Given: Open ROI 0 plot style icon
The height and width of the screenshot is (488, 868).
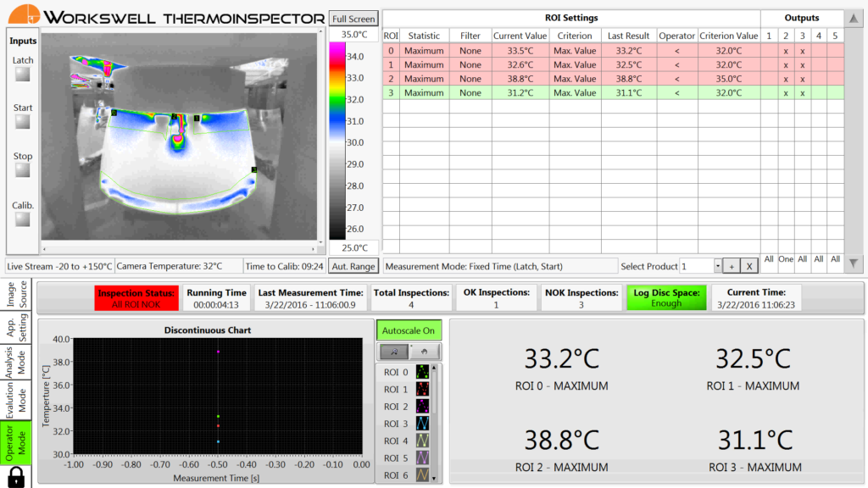Looking at the screenshot, I should point(422,373).
